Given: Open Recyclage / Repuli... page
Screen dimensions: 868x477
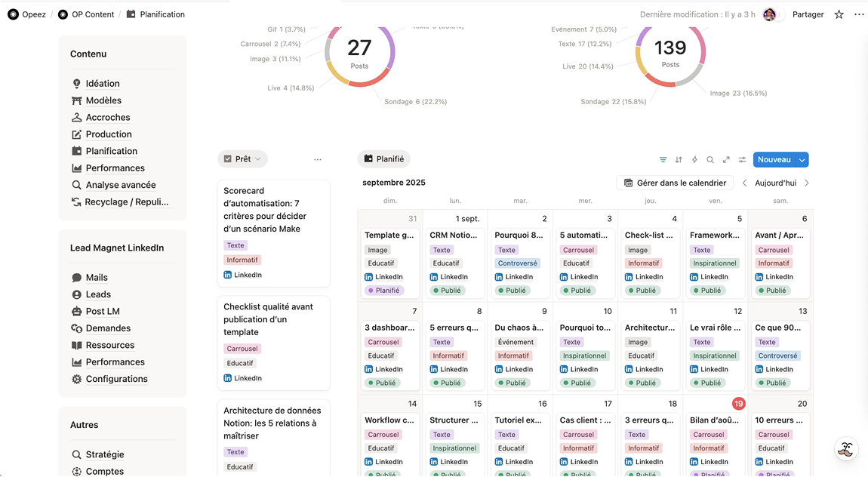Looking at the screenshot, I should pos(126,202).
